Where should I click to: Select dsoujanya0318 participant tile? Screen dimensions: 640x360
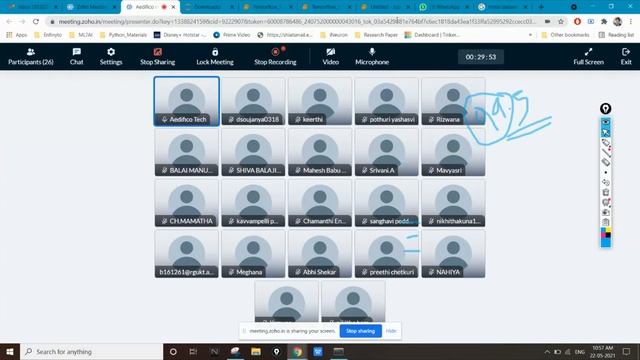(253, 101)
